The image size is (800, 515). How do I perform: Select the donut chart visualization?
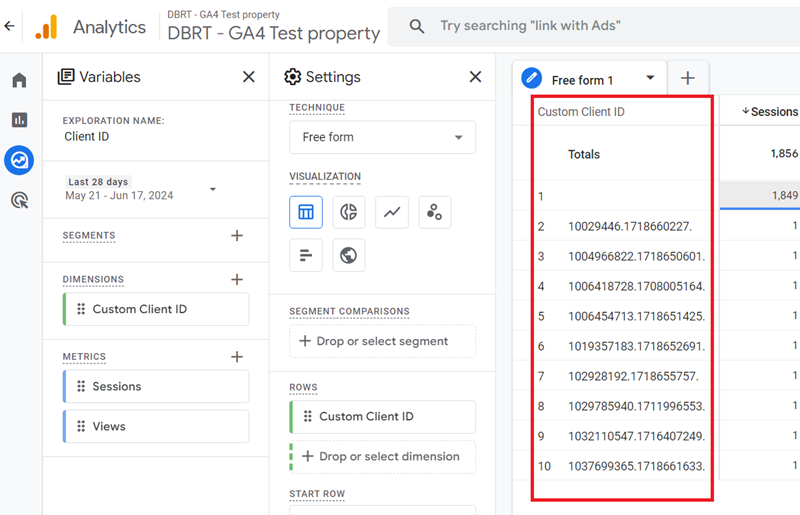348,212
